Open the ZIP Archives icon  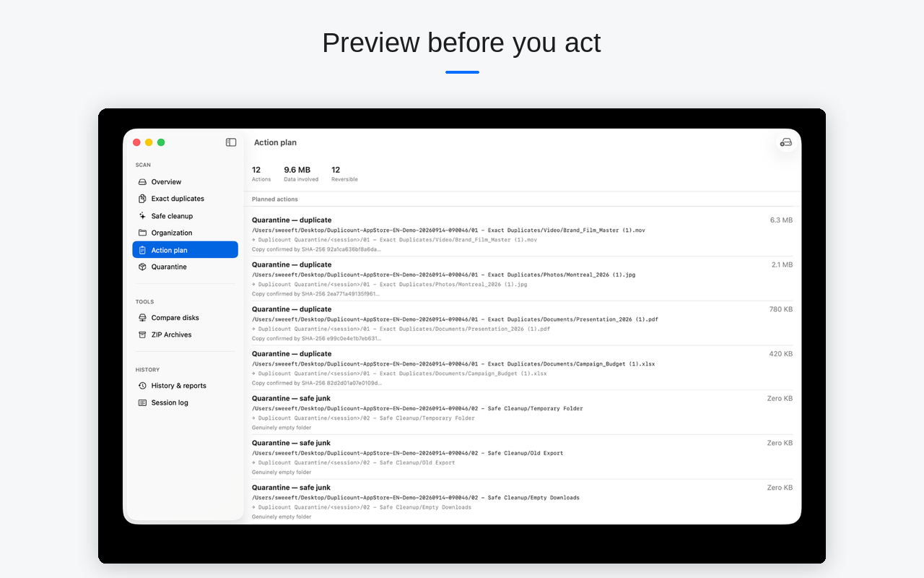tap(142, 335)
